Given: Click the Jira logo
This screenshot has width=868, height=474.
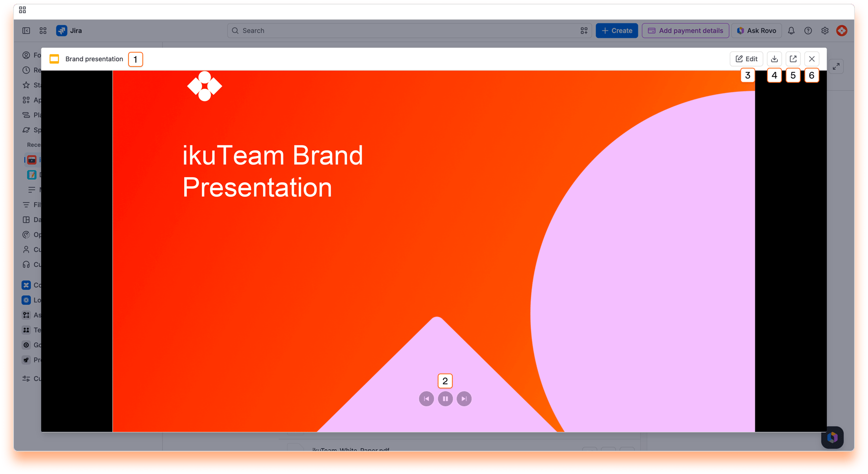Looking at the screenshot, I should pos(69,30).
